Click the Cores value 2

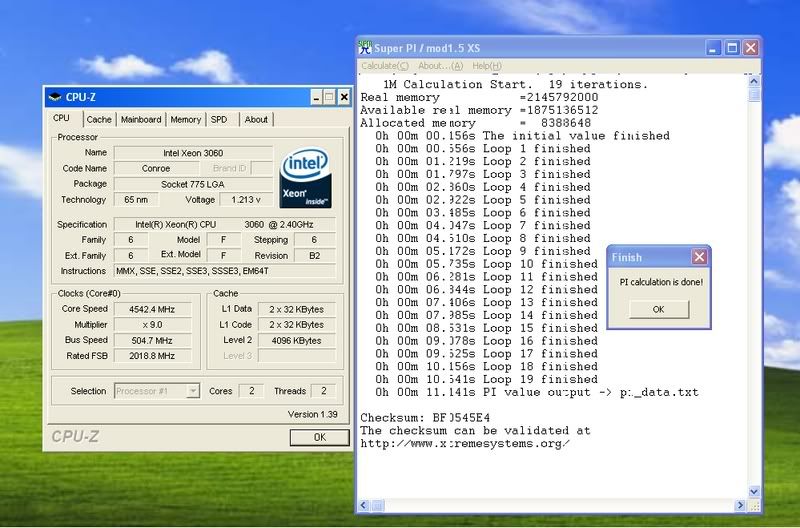pyautogui.click(x=251, y=391)
